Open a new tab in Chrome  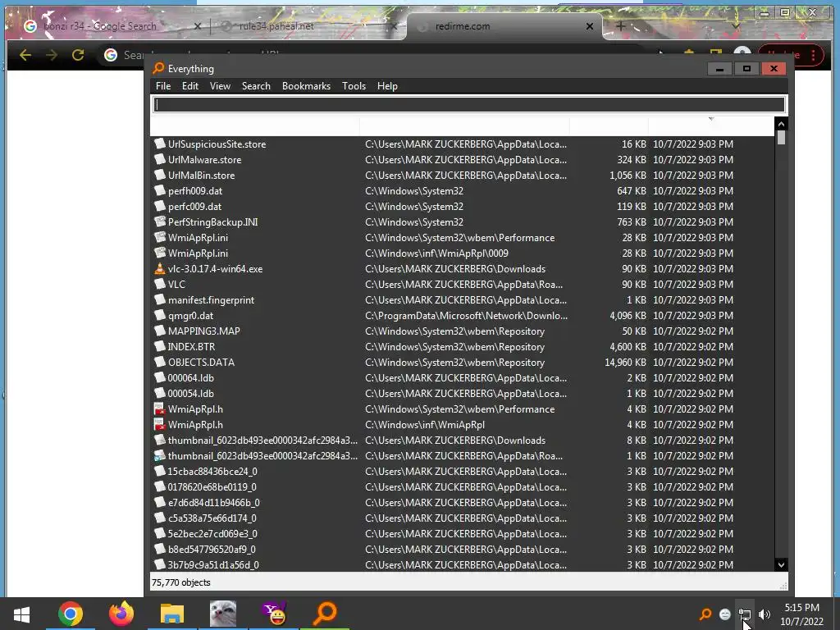(621, 25)
